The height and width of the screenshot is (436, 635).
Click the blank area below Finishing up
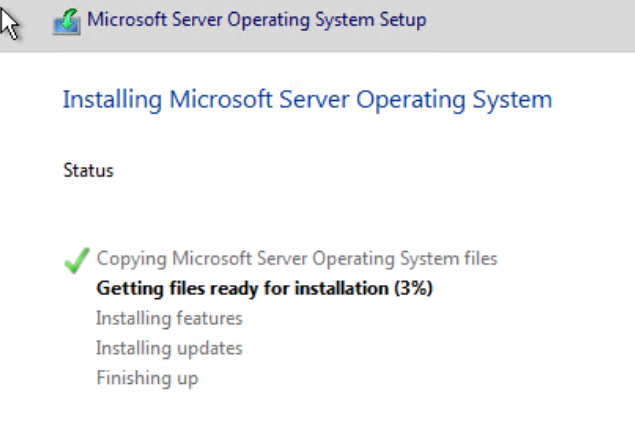pyautogui.click(x=300, y=412)
